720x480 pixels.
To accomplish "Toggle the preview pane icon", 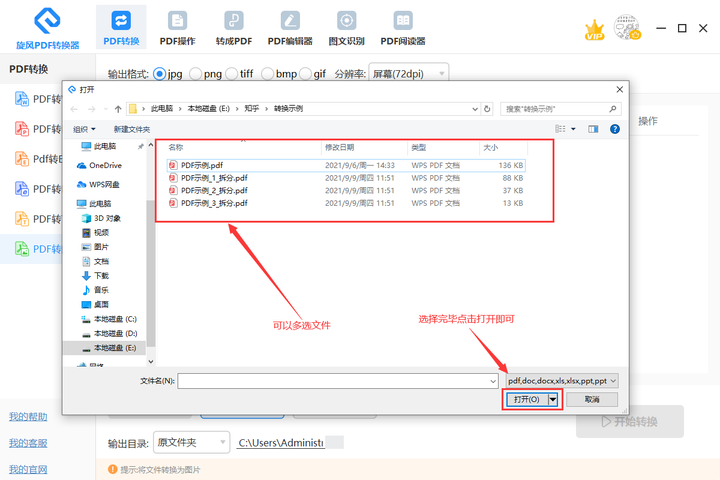I will [x=593, y=129].
